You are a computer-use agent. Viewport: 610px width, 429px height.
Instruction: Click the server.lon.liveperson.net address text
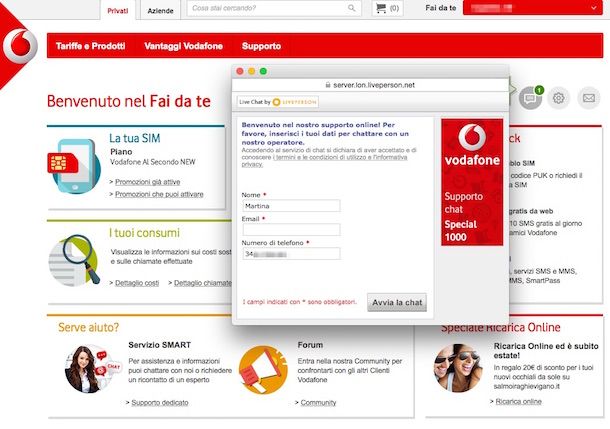click(x=374, y=85)
